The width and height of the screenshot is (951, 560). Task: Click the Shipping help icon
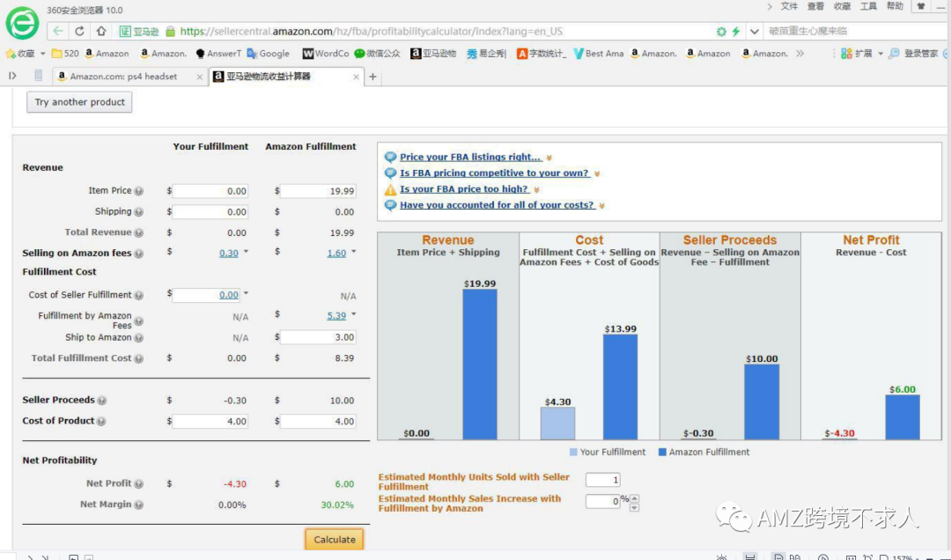pos(139,211)
